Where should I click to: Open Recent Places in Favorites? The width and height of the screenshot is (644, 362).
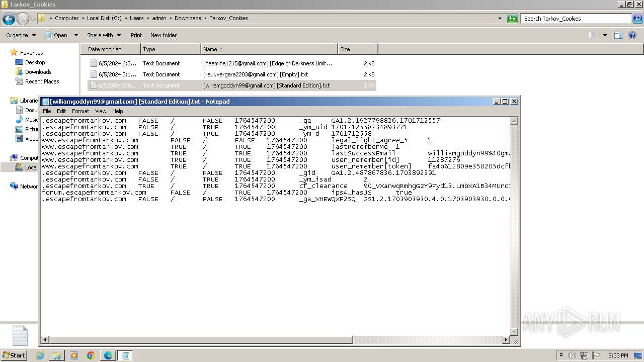(x=42, y=81)
